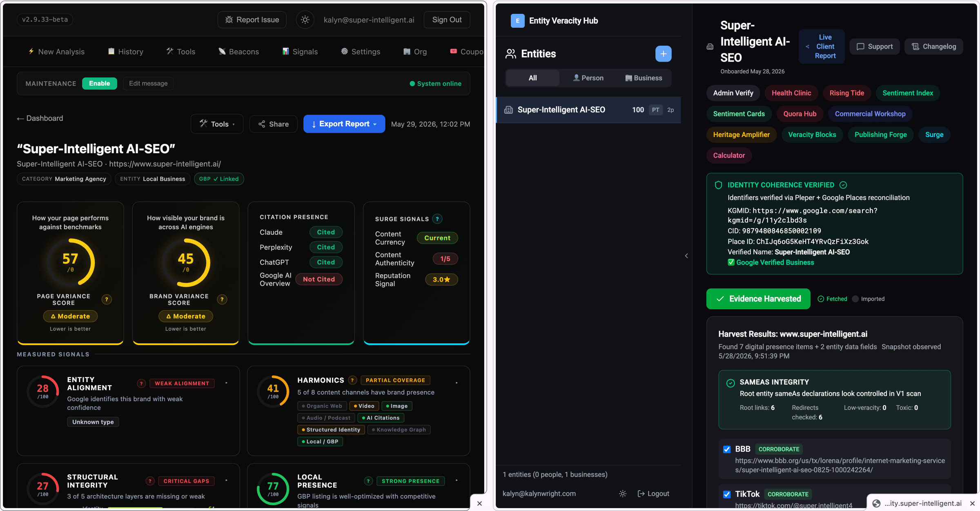The height and width of the screenshot is (511, 980).
Task: Click the business building icon next to title
Action: (710, 47)
